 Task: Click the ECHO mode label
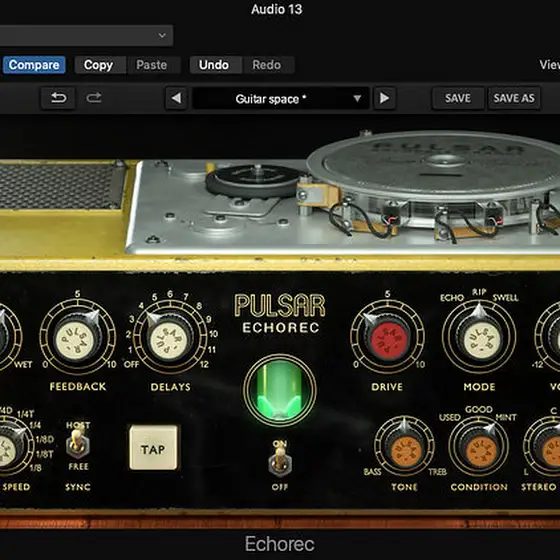coord(452,297)
